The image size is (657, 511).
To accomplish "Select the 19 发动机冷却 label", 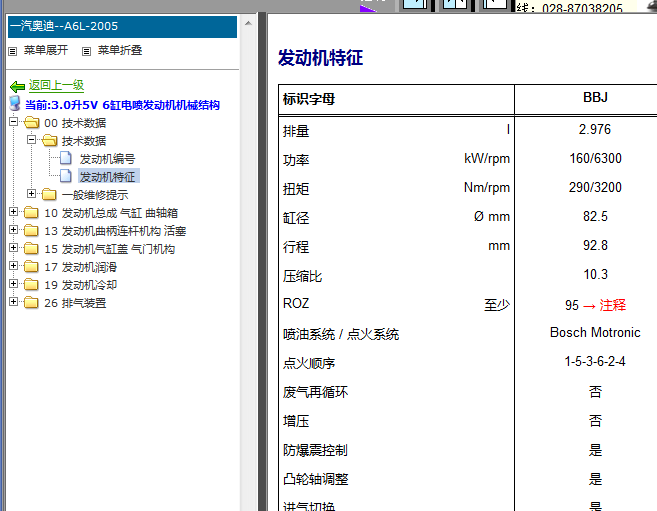I will coord(80,285).
